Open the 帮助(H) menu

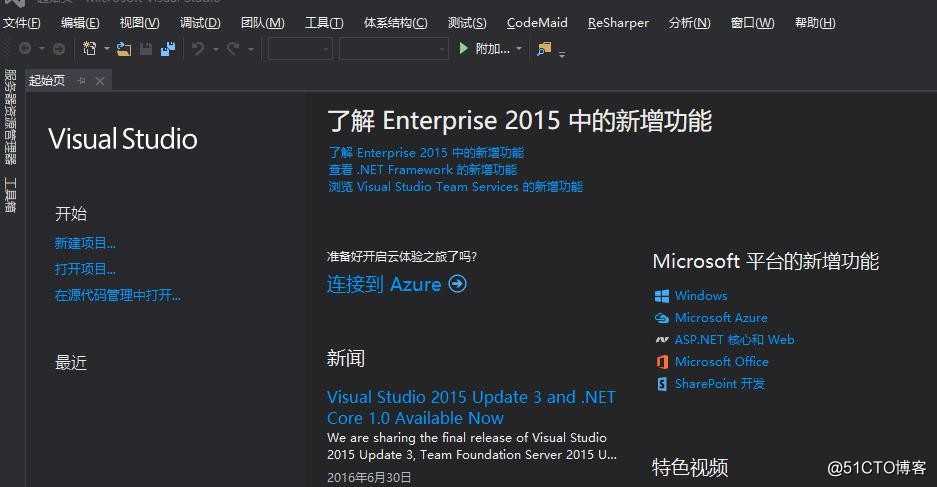[x=814, y=23]
